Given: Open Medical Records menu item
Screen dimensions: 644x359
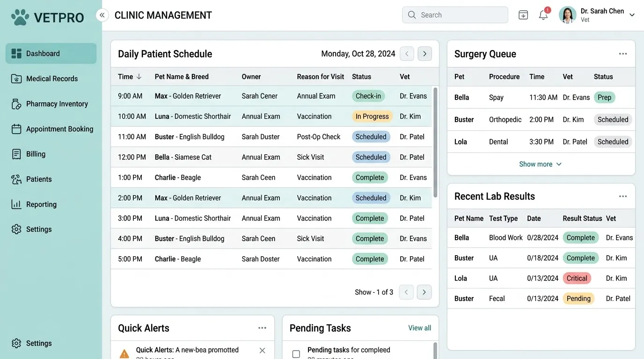Looking at the screenshot, I should (x=51, y=79).
